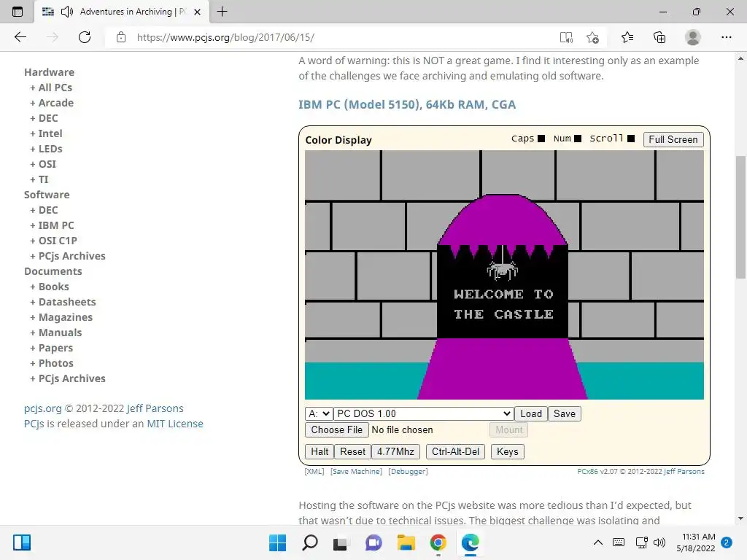Open browser profile avatar

click(x=693, y=37)
